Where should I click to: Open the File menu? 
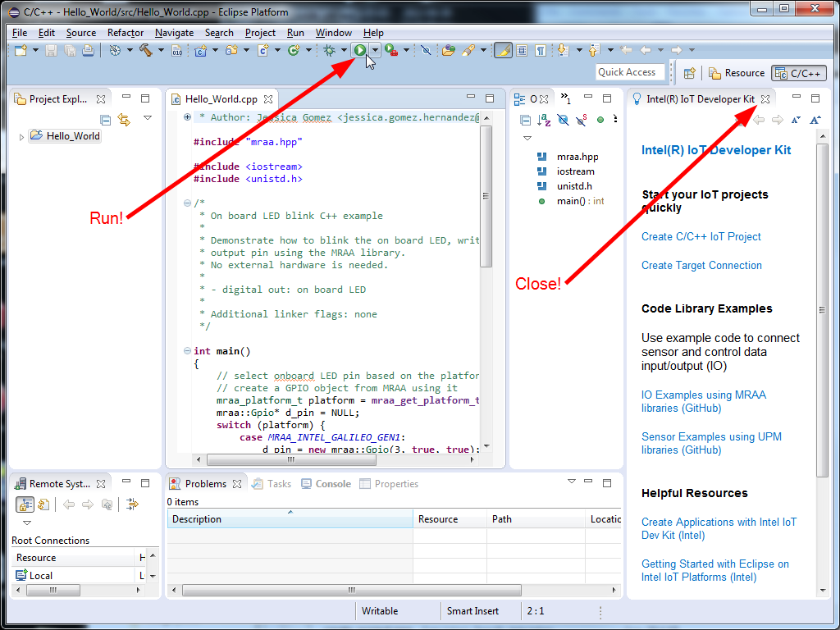click(20, 33)
